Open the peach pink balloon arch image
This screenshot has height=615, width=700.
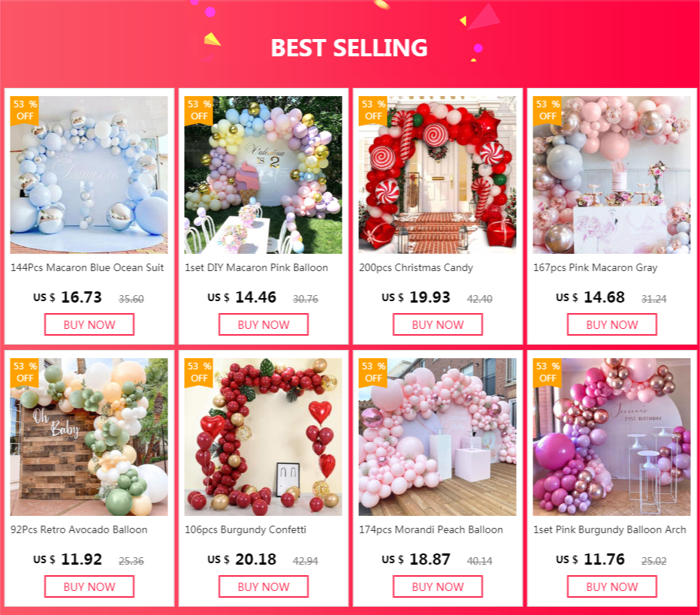coord(437,437)
